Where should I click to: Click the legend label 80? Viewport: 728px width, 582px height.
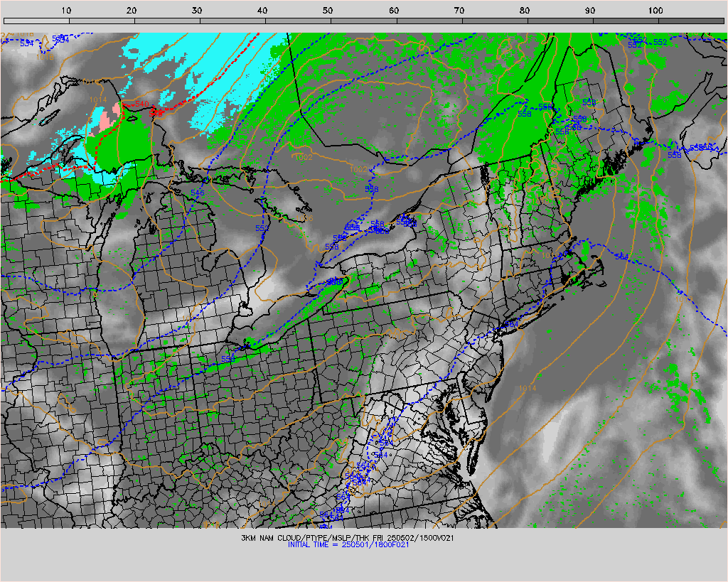525,10
